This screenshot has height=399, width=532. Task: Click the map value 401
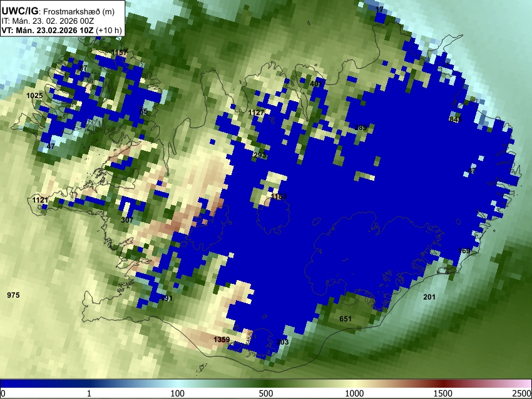coord(316,84)
